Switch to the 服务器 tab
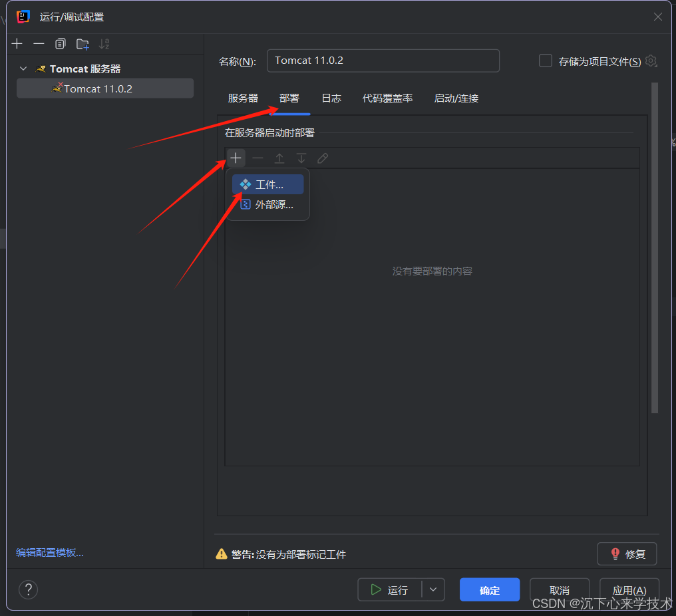Screen dimensions: 676x616 coord(243,98)
